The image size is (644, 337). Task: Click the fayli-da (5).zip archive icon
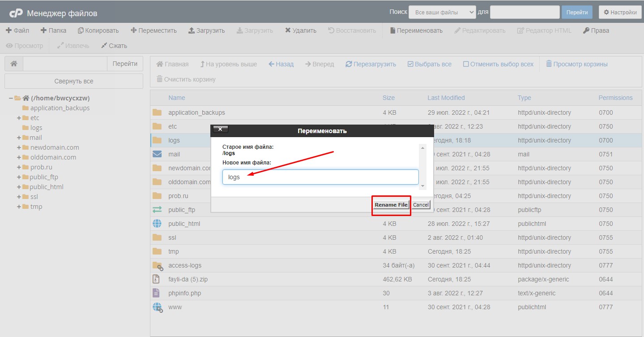(x=156, y=279)
